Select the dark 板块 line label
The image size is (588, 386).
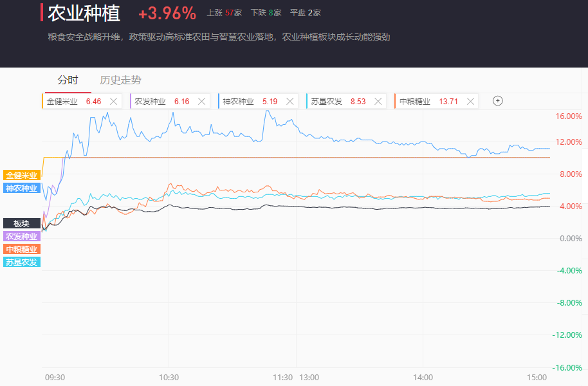click(x=22, y=224)
